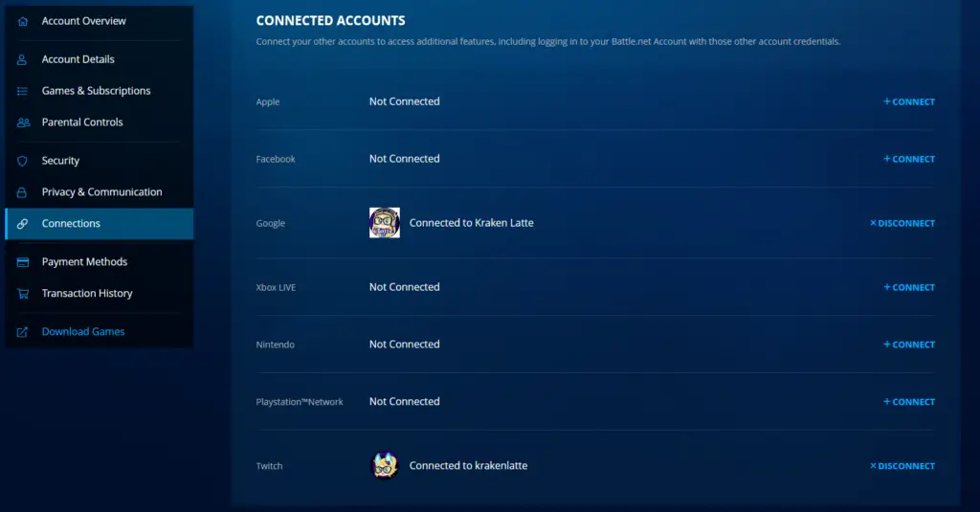
Task: Disconnect the Twitch account
Action: 902,466
